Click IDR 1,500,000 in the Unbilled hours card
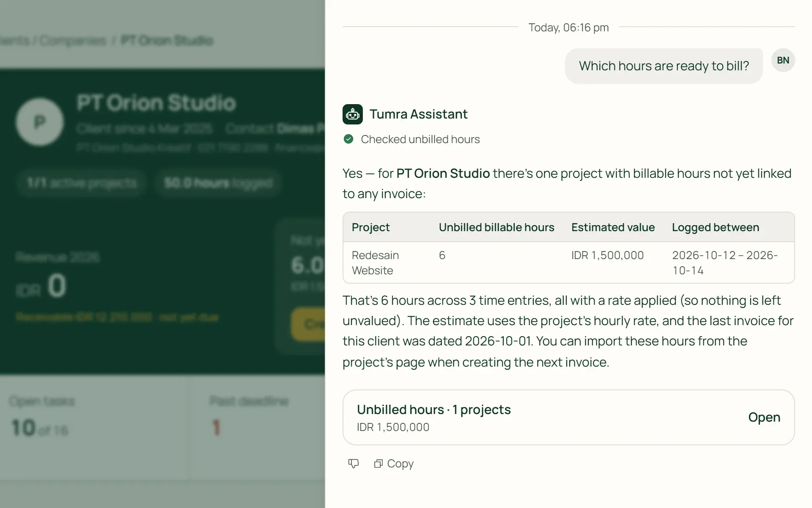Viewport: 812px width, 508px height. coord(393,427)
